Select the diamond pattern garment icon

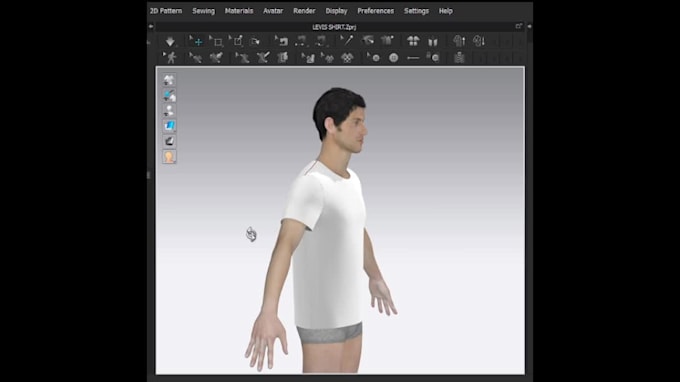347,58
